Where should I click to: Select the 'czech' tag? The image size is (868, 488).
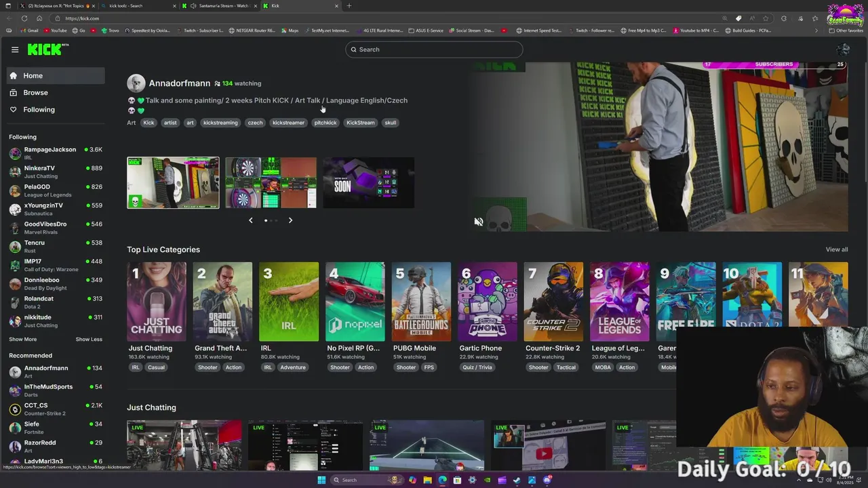255,123
